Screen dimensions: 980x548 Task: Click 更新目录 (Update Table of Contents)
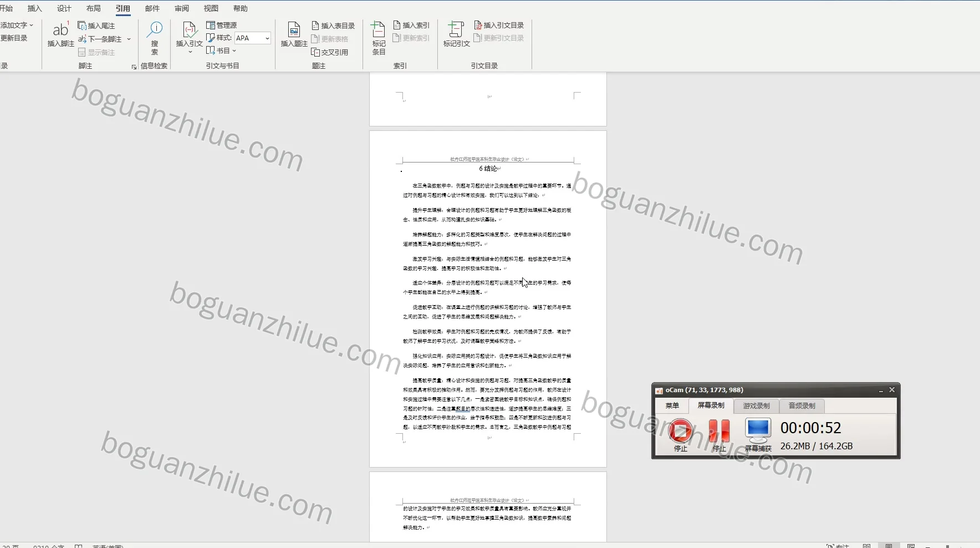point(14,38)
